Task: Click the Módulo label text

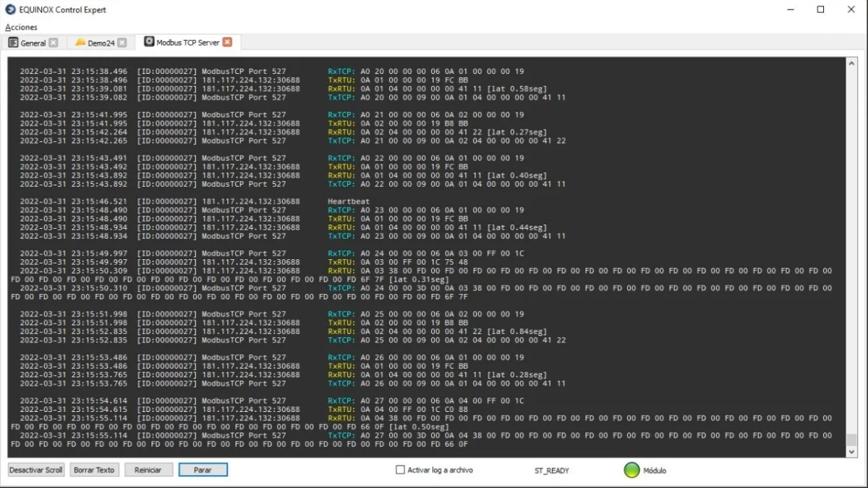Action: pyautogui.click(x=655, y=471)
